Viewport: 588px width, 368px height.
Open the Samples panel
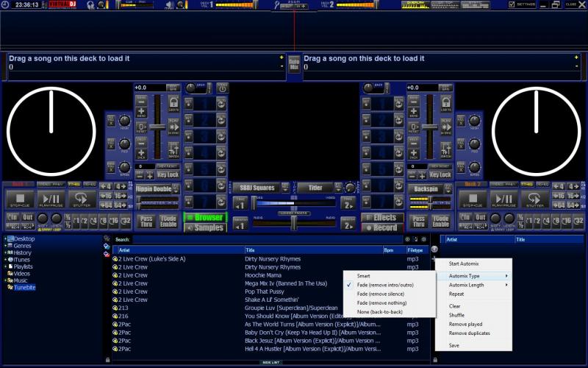pyautogui.click(x=206, y=227)
